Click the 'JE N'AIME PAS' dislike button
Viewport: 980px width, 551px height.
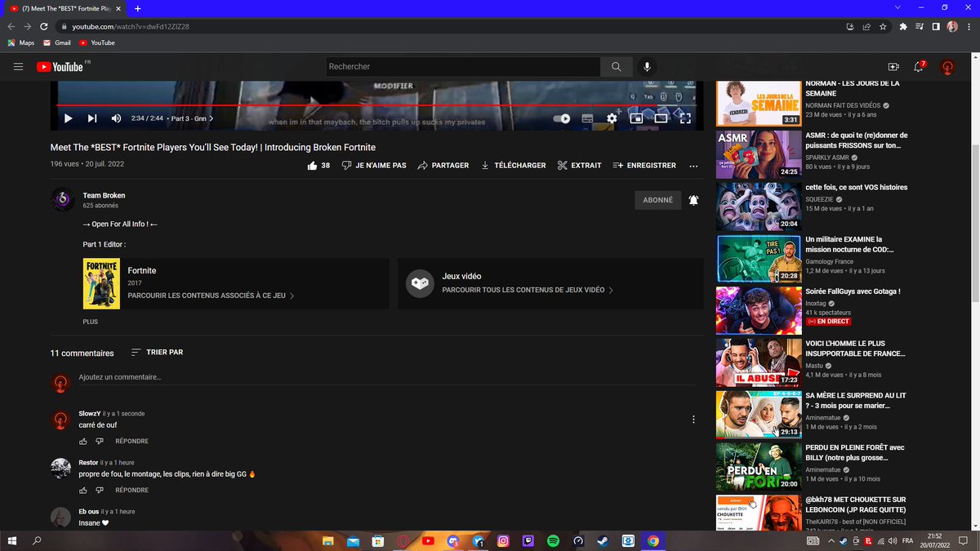click(374, 165)
